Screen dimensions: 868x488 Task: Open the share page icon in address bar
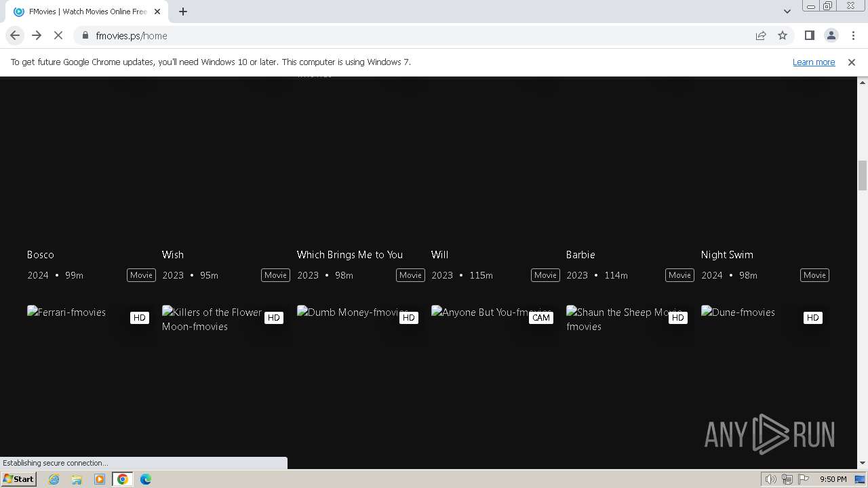pyautogui.click(x=761, y=35)
